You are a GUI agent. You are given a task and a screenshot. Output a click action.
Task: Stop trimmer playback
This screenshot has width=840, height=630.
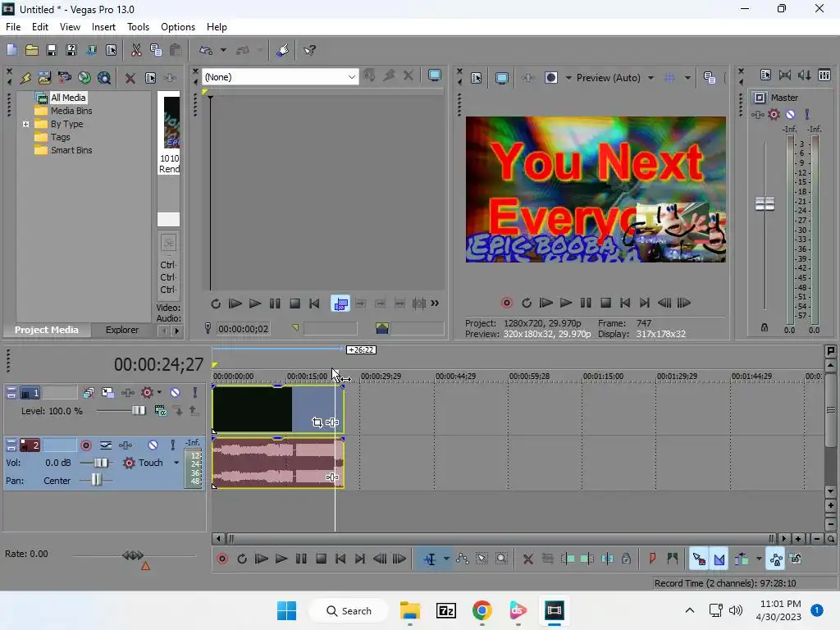294,304
